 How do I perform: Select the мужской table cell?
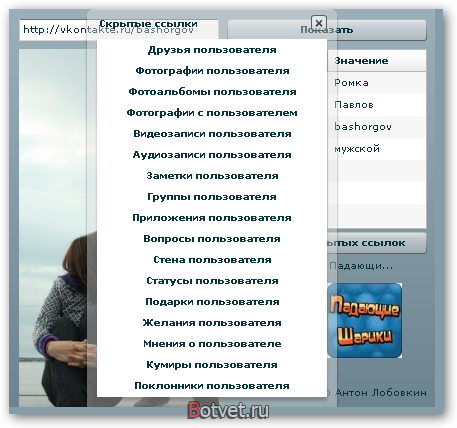click(377, 149)
